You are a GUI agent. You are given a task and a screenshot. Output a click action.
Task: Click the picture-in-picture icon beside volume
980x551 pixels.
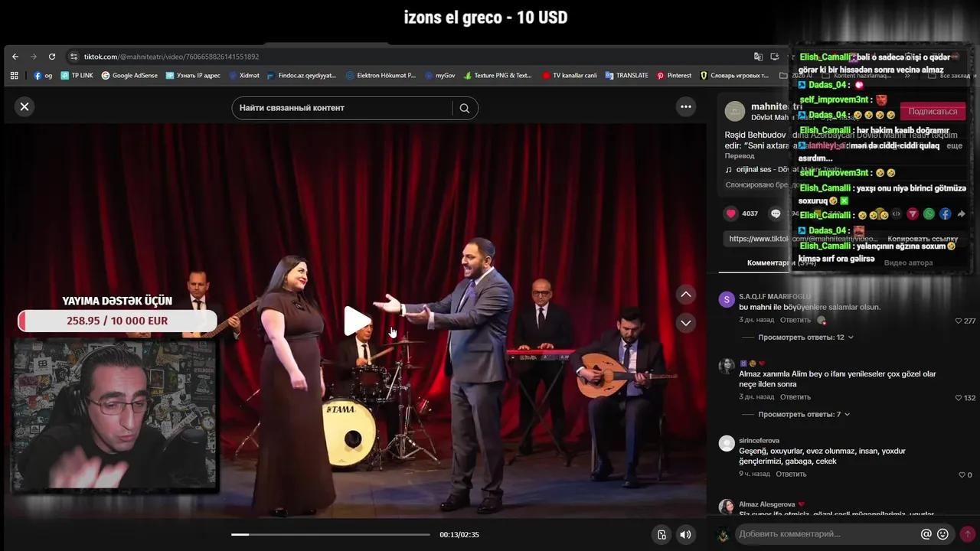(x=662, y=535)
